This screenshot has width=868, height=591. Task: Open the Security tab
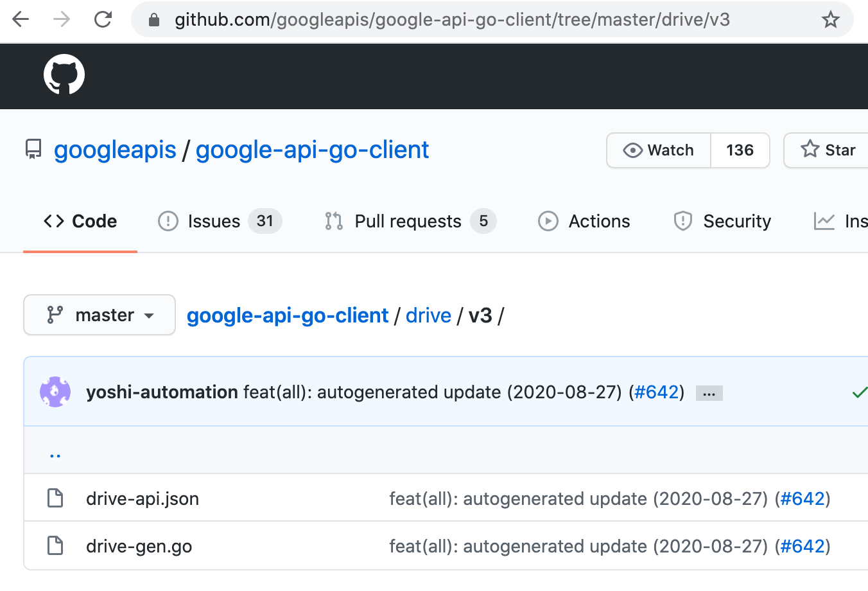point(722,221)
